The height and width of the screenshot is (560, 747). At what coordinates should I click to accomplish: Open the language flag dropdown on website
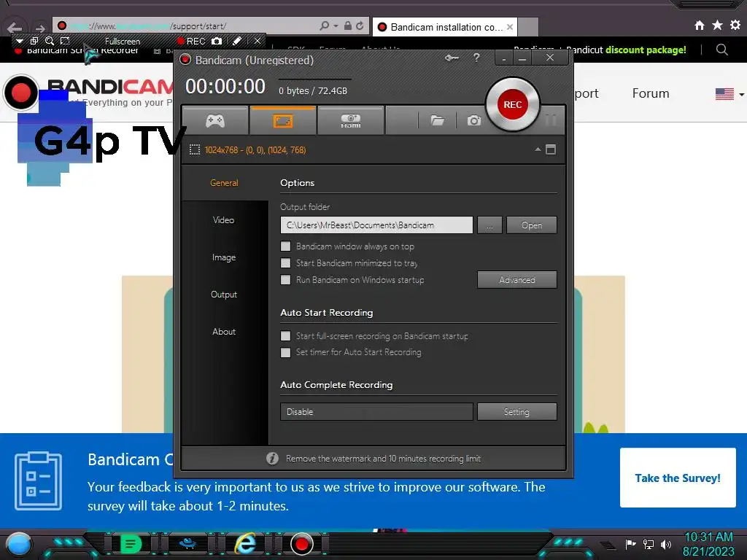coord(729,94)
